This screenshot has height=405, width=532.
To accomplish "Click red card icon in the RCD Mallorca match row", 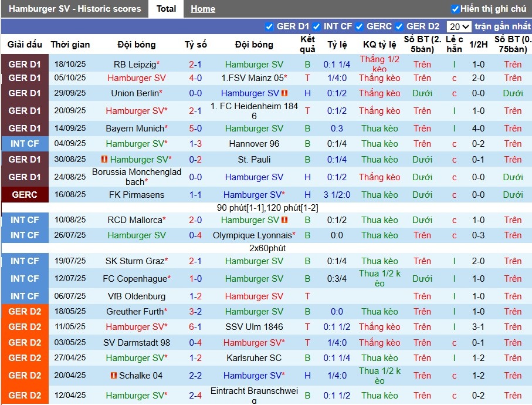I will 284,220.
